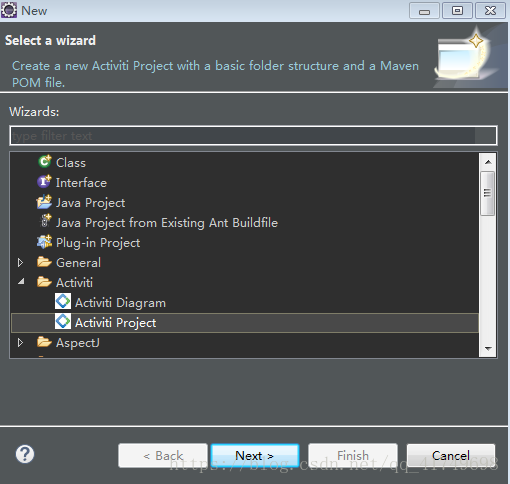Expand the AspectJ folder node
The width and height of the screenshot is (510, 484).
(20, 343)
